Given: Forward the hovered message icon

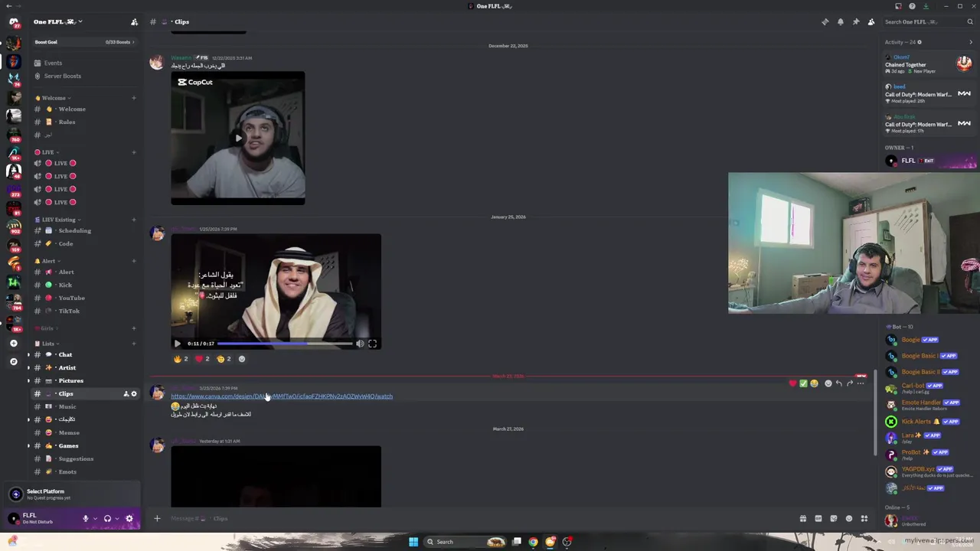Looking at the screenshot, I should point(850,383).
